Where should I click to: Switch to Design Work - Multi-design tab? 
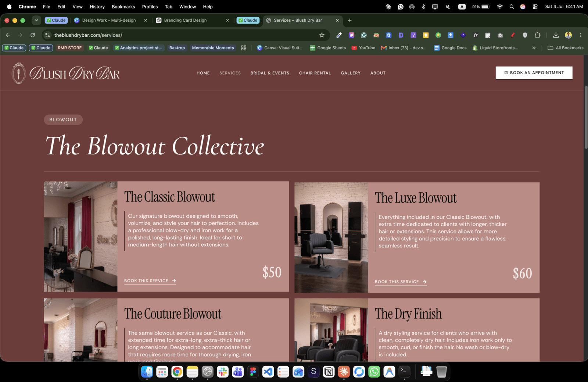pyautogui.click(x=109, y=20)
